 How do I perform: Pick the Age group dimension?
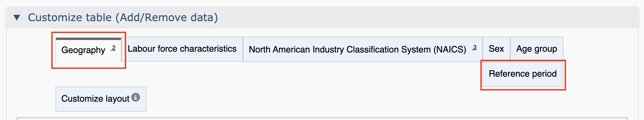pyautogui.click(x=537, y=49)
